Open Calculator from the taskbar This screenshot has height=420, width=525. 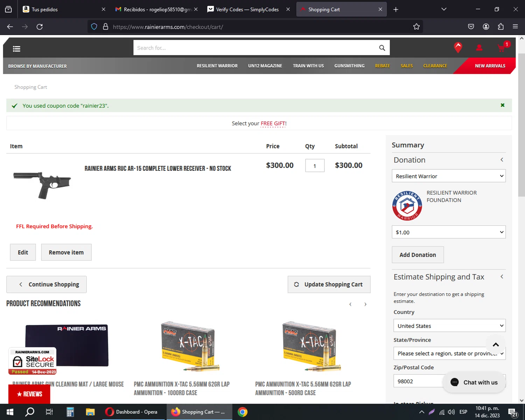[70, 412]
